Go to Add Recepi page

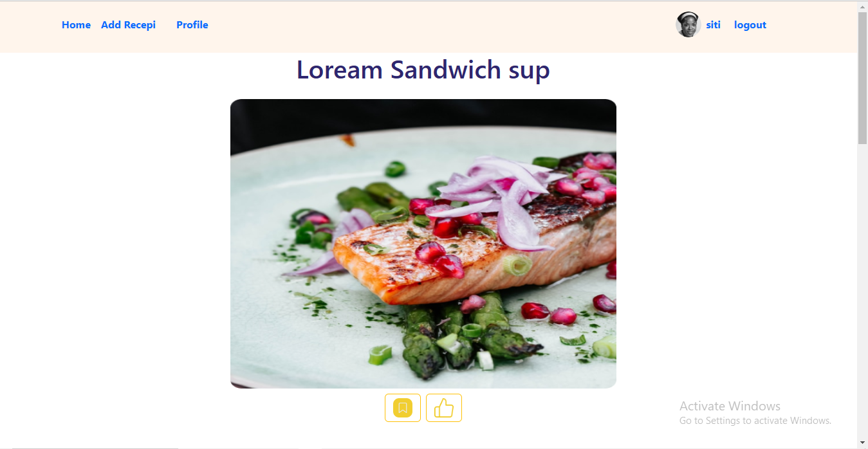coord(128,25)
